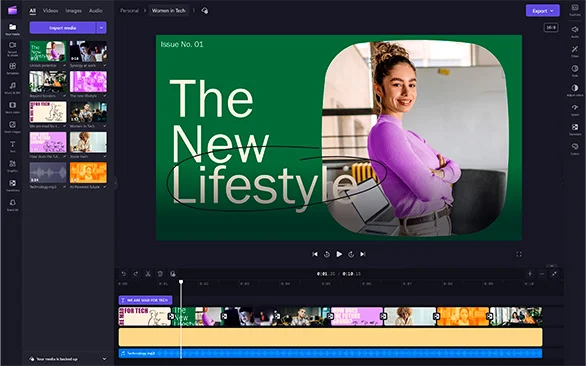
Task: Undo the last timeline action
Action: click(x=124, y=274)
